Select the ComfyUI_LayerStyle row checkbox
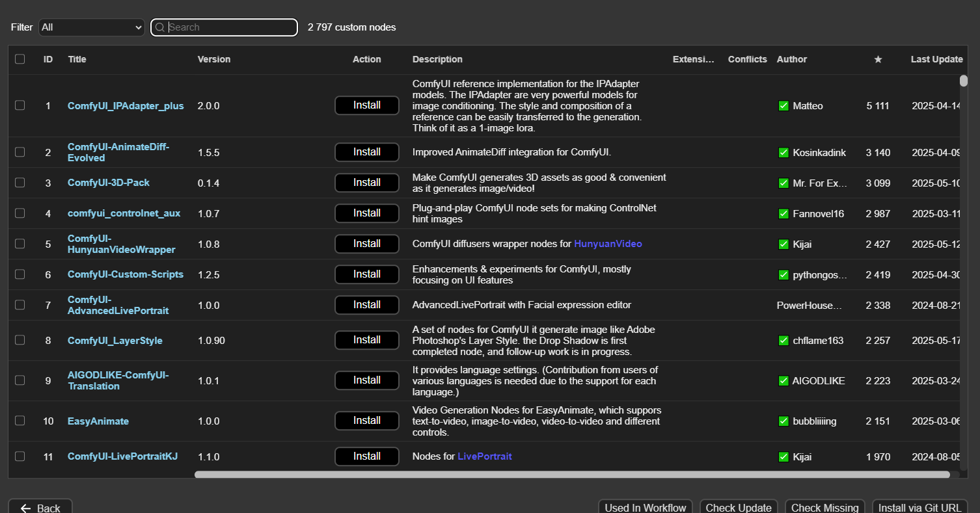The width and height of the screenshot is (980, 513). tap(20, 340)
